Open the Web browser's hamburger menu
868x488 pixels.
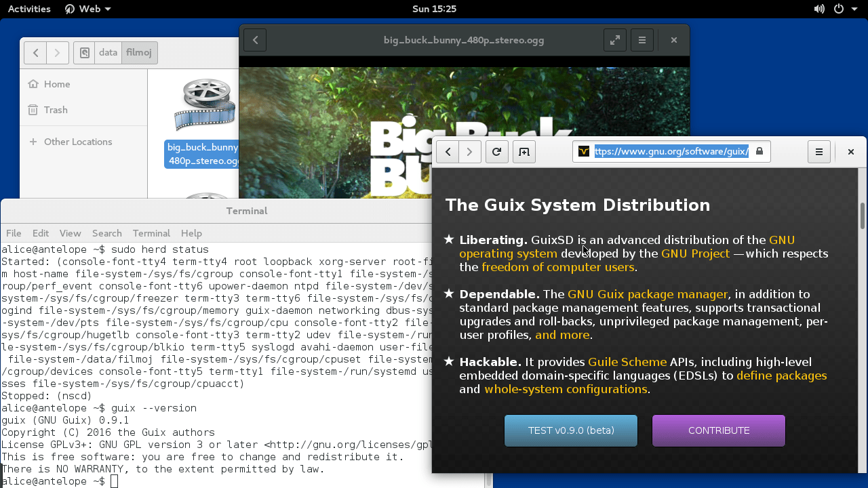point(819,151)
